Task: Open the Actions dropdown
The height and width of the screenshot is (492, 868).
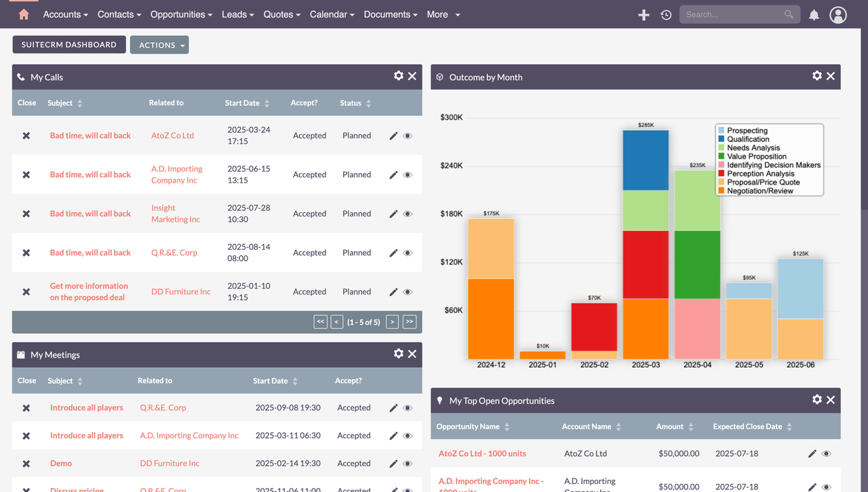Action: [x=159, y=45]
